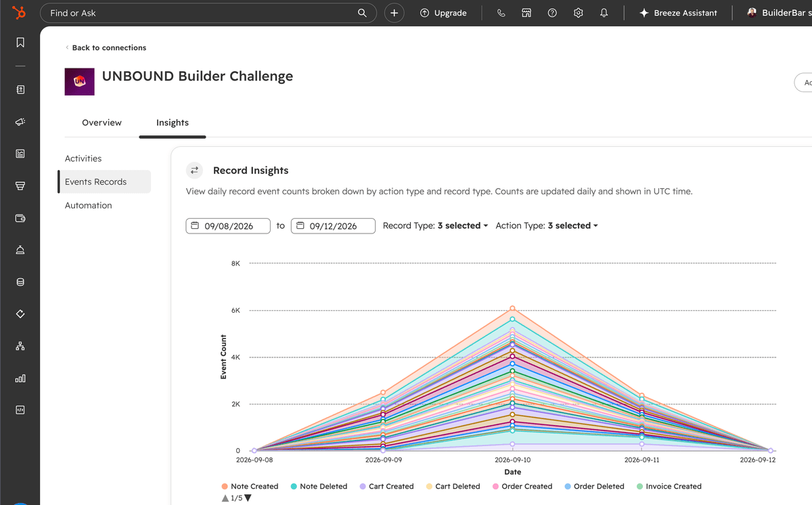
Task: Click the calendar icon in end date field
Action: pyautogui.click(x=300, y=225)
